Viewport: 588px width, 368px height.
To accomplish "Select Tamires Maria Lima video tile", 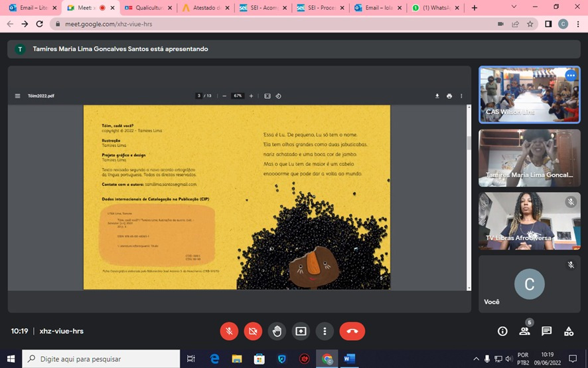I will coord(529,158).
